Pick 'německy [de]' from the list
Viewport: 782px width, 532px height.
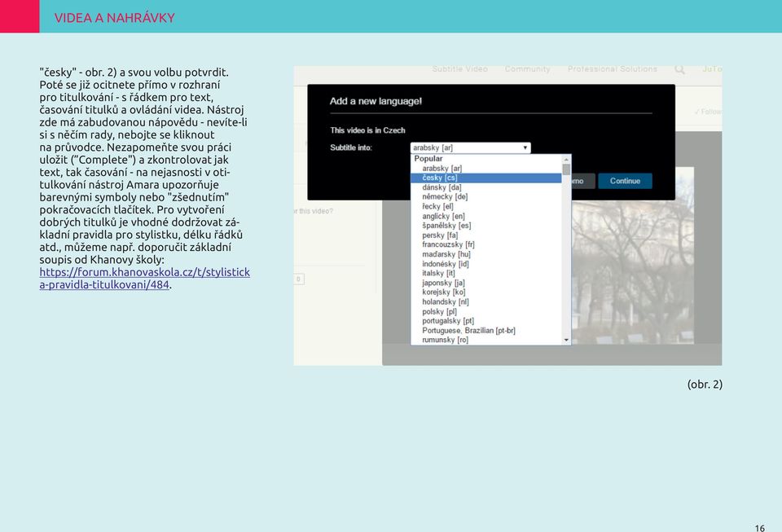click(x=485, y=197)
